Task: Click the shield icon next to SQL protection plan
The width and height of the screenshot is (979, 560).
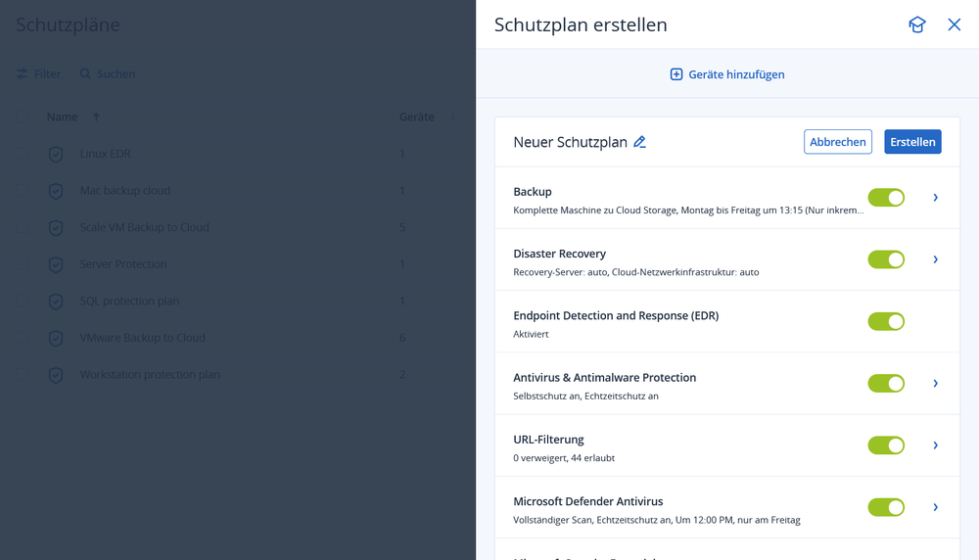Action: point(56,302)
